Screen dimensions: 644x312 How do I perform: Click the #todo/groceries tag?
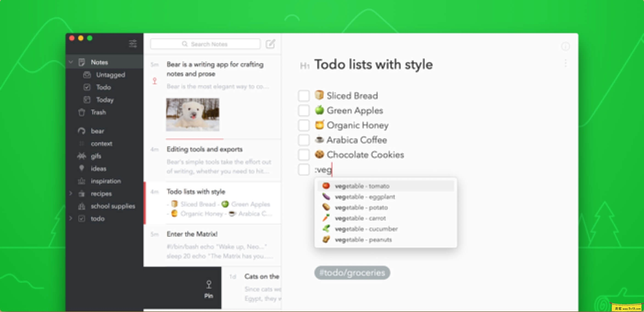[x=352, y=273]
